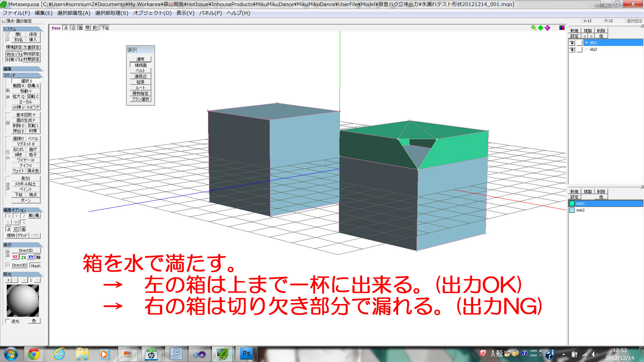Open the パネル(P) menu

pyautogui.click(x=210, y=13)
